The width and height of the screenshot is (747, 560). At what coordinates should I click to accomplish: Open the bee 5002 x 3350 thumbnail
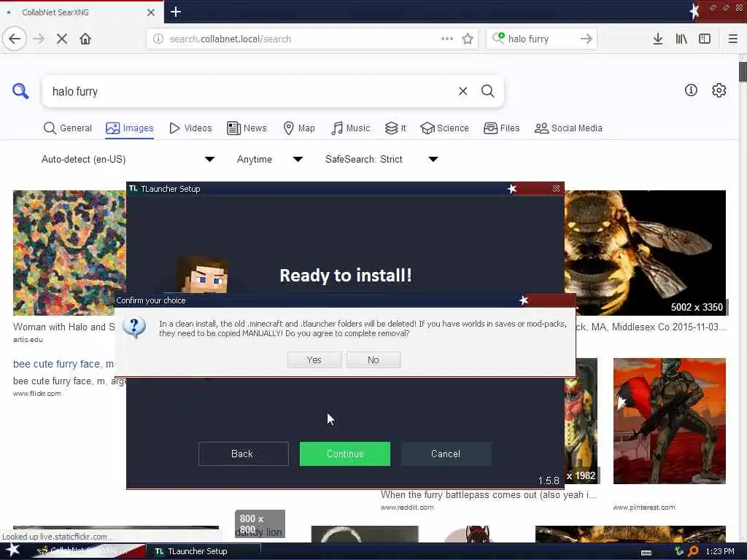[646, 253]
